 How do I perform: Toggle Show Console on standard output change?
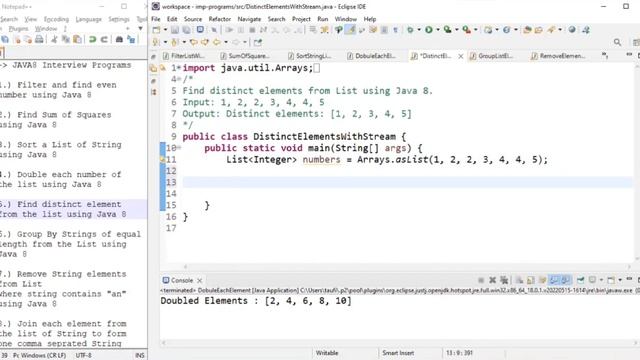tap(554, 280)
